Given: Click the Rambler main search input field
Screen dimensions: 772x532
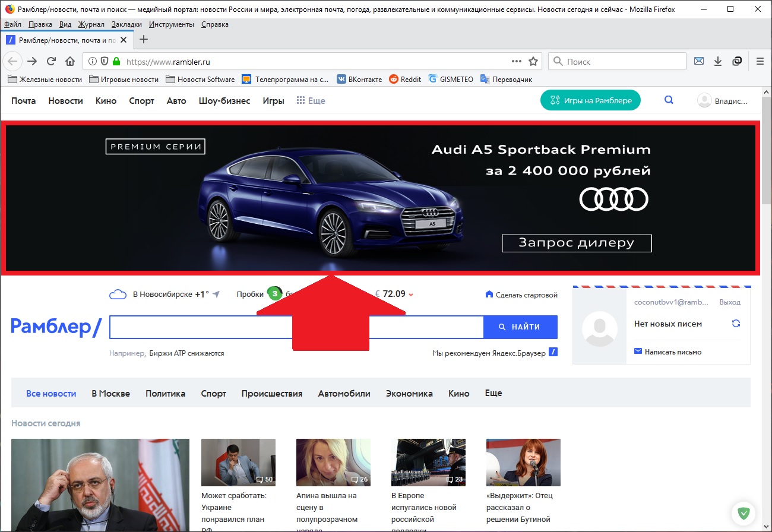Looking at the screenshot, I should [x=296, y=327].
